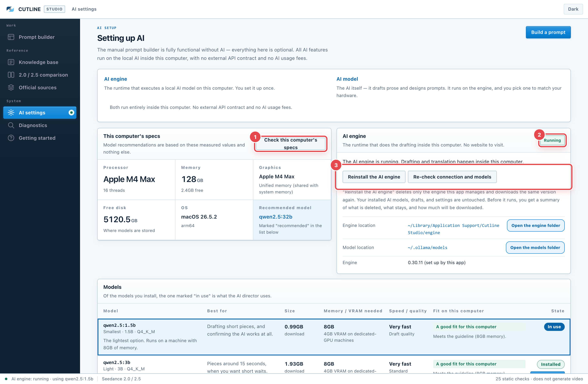Open the Knowledge base page
This screenshot has height=384, width=588.
[x=40, y=62]
